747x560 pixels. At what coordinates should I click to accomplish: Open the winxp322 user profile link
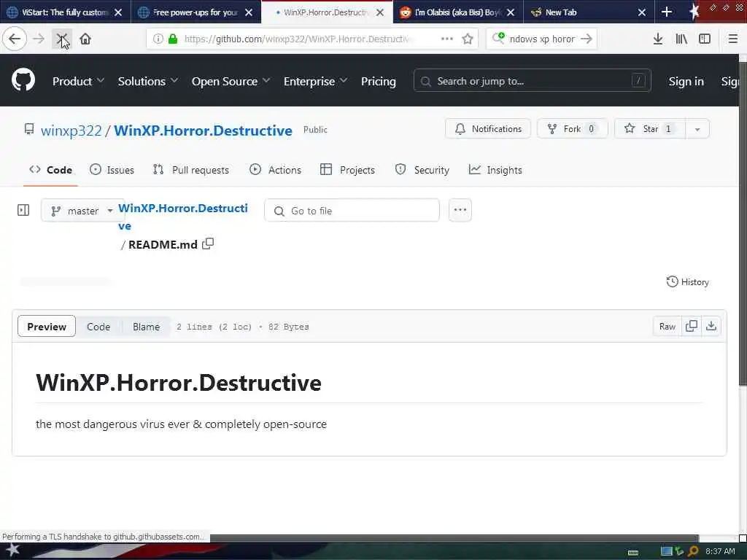(71, 131)
